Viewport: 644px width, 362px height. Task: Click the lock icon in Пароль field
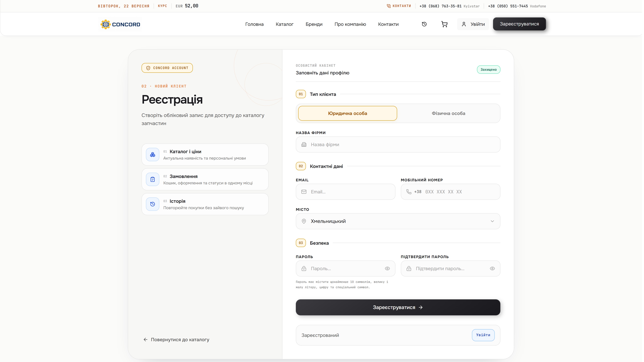point(304,268)
